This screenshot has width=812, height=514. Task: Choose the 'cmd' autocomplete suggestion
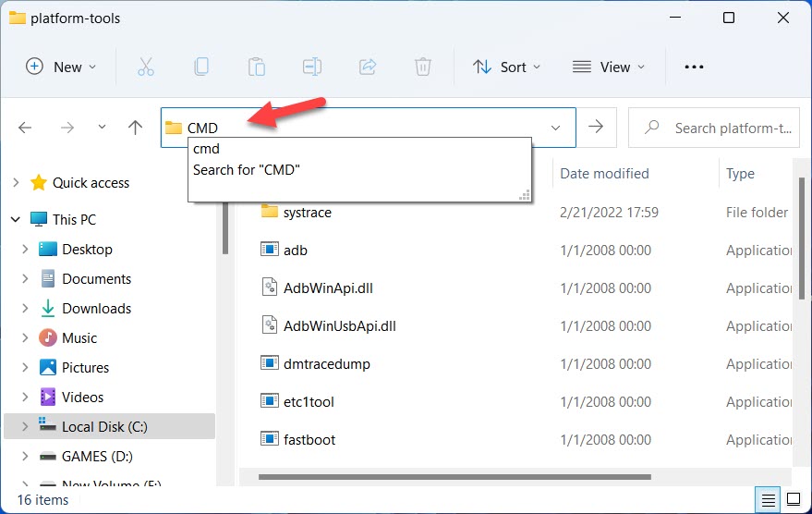(359, 149)
